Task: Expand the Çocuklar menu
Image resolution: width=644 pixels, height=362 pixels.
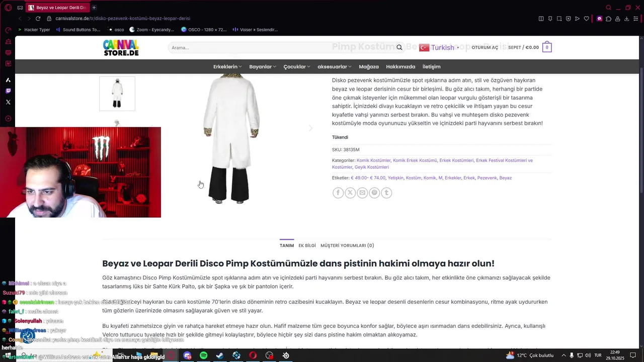Action: [297, 66]
